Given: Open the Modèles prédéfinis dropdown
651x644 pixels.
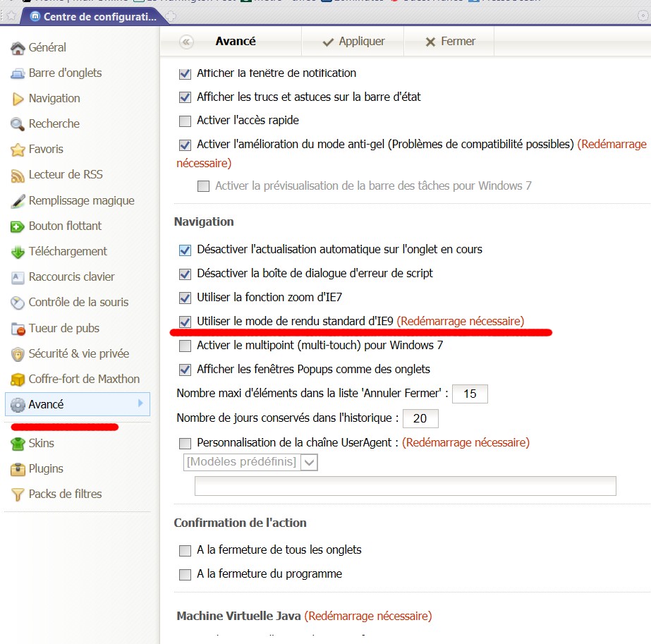Looking at the screenshot, I should click(x=250, y=462).
